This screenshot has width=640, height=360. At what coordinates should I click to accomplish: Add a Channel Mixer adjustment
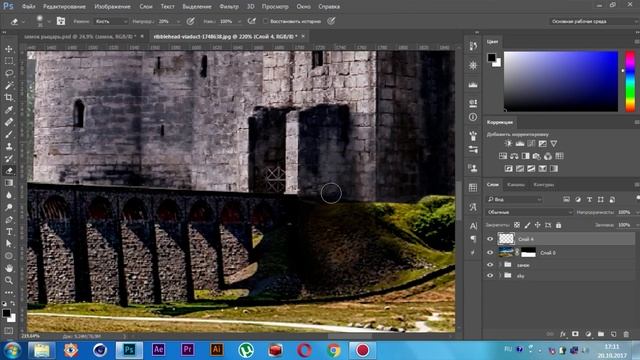[x=548, y=156]
